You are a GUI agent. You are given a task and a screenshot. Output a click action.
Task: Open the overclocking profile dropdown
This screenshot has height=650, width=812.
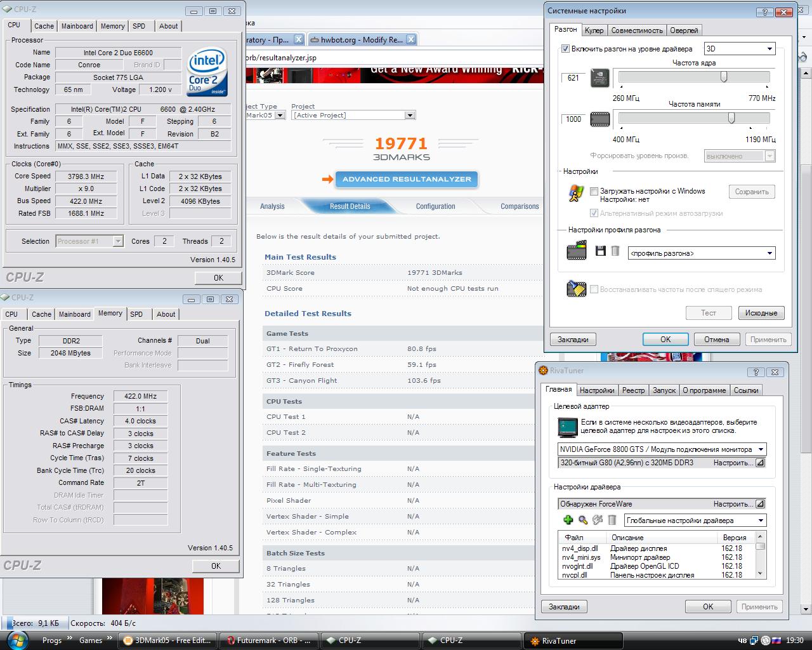(702, 253)
